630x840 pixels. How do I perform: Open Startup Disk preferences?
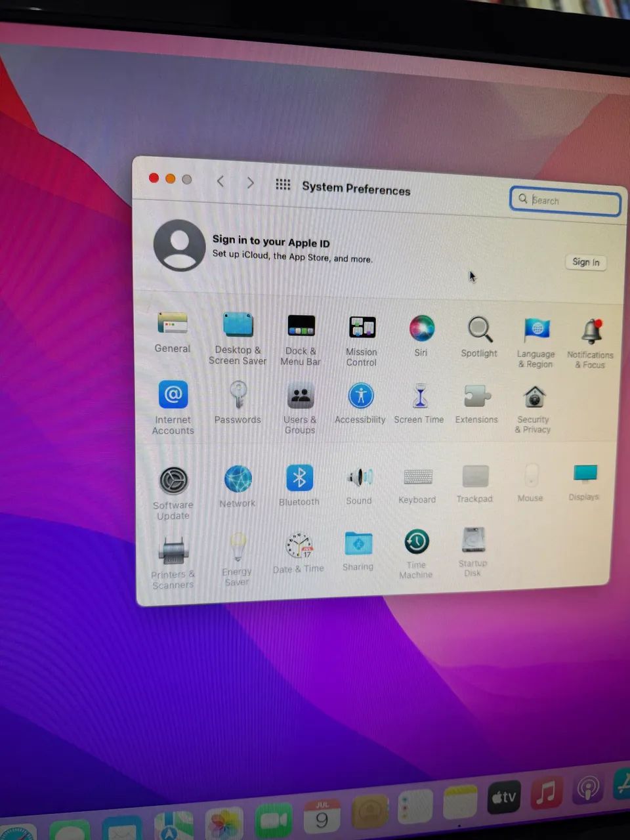point(472,552)
